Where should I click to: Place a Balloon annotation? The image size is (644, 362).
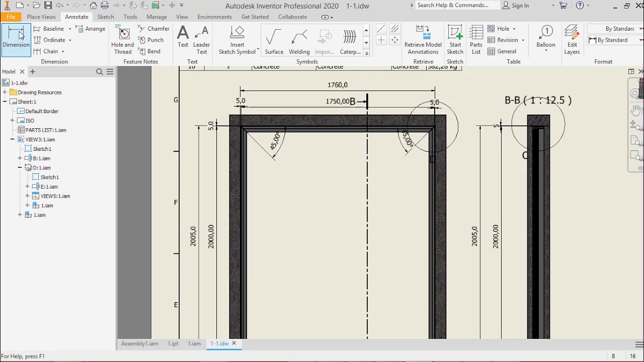tap(545, 37)
